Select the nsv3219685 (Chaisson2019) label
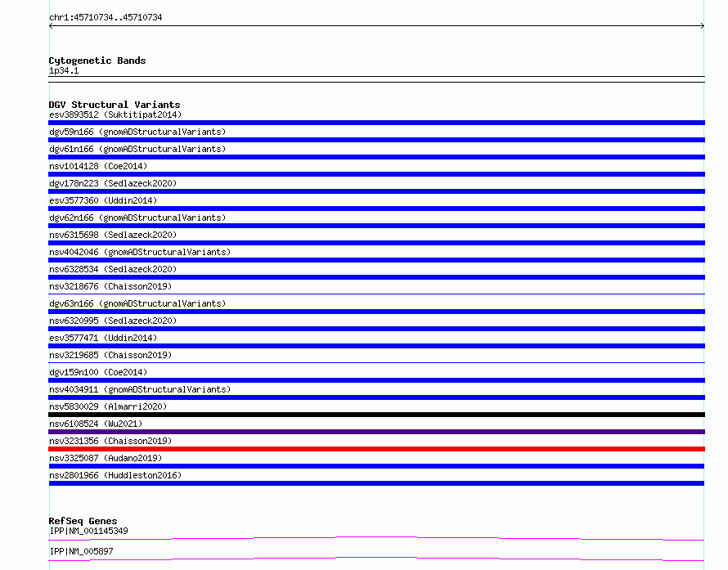 [110, 355]
